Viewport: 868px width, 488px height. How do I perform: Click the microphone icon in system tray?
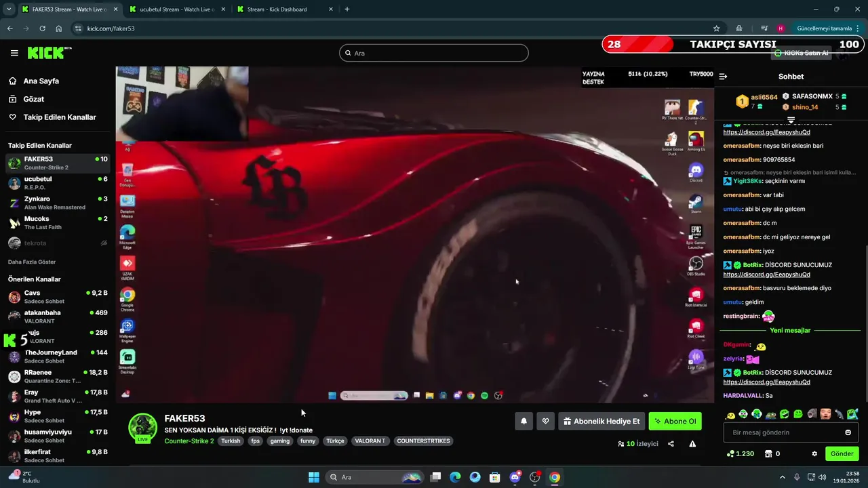pyautogui.click(x=797, y=477)
